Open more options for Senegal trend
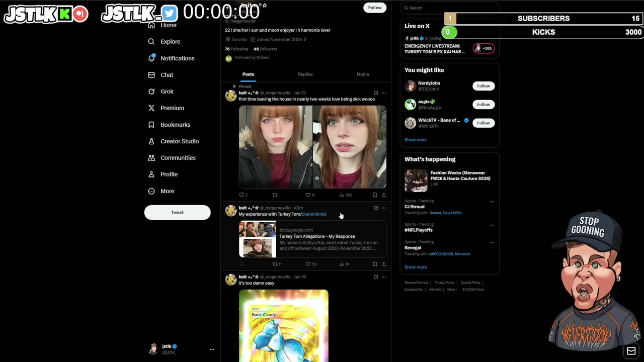Image resolution: width=644 pixels, height=362 pixels. tap(492, 242)
